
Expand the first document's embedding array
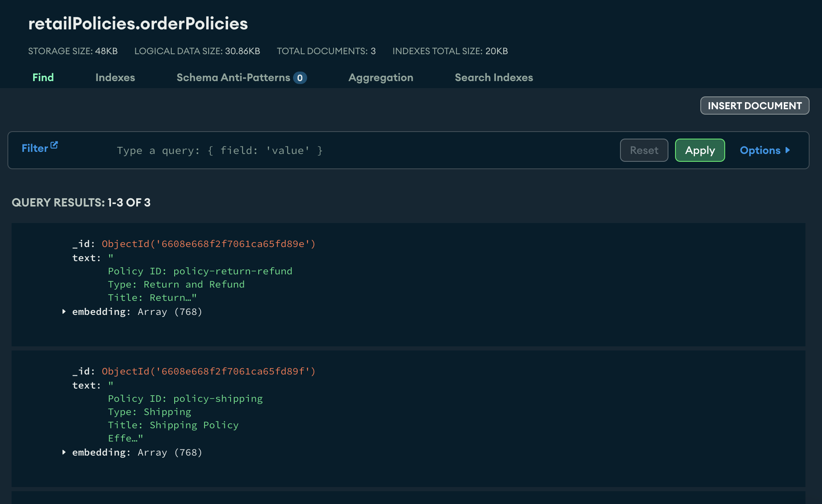click(64, 312)
